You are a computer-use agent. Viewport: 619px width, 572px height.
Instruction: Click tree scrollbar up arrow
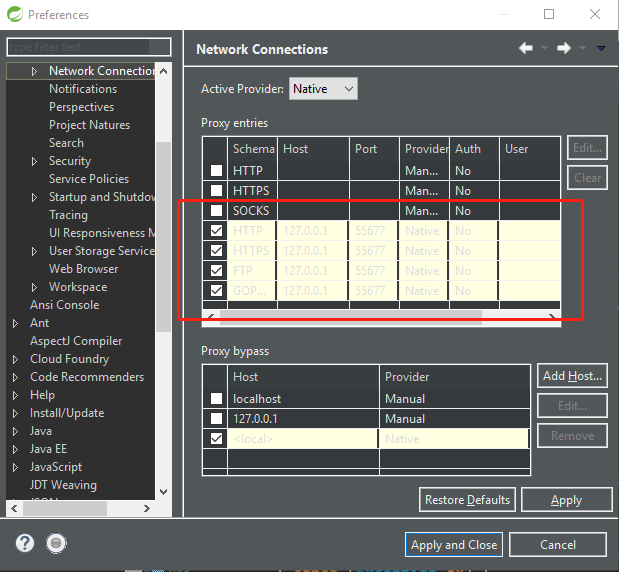(163, 71)
